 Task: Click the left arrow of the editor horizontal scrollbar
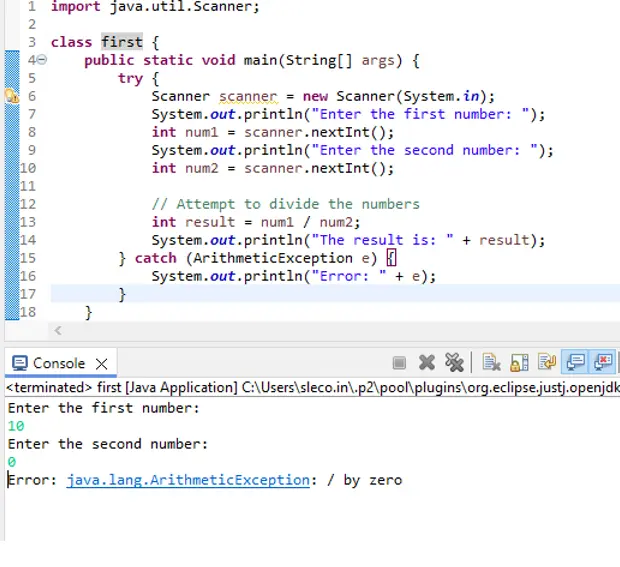tap(58, 331)
